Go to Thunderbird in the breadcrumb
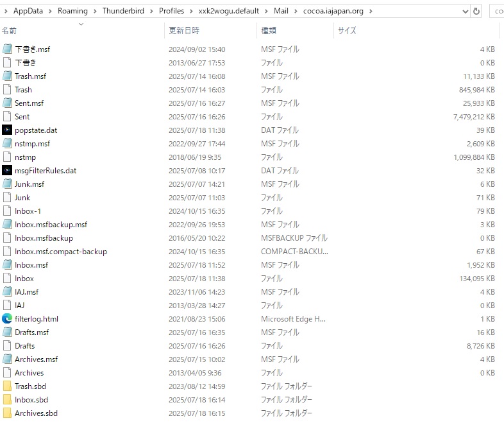 pos(123,11)
